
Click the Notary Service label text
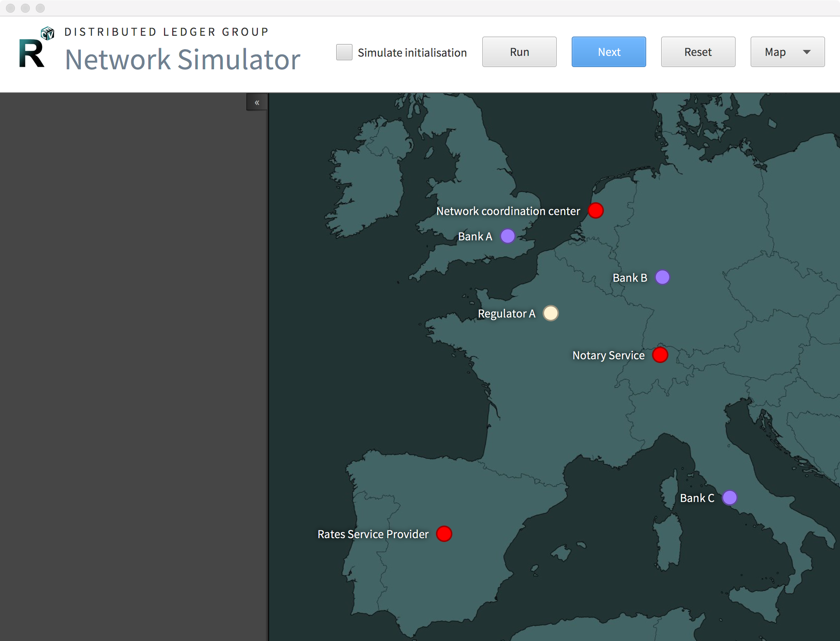609,355
